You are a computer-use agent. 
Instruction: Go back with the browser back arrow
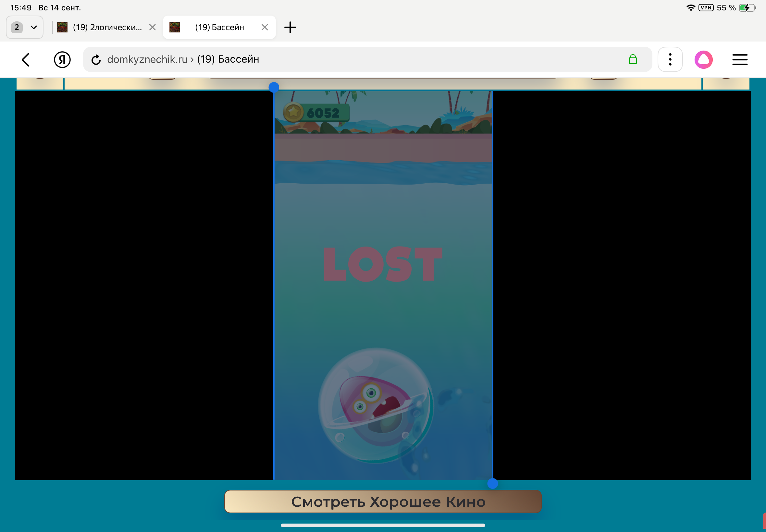(x=26, y=60)
